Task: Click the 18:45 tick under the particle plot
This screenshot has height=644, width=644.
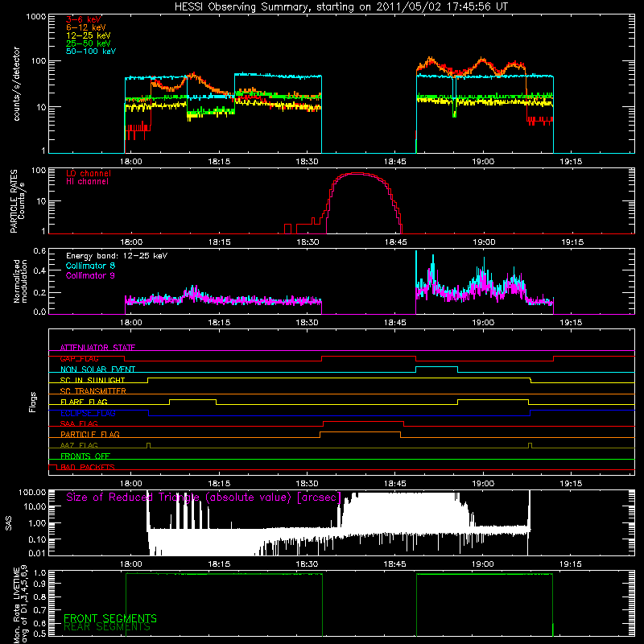Action: click(395, 242)
